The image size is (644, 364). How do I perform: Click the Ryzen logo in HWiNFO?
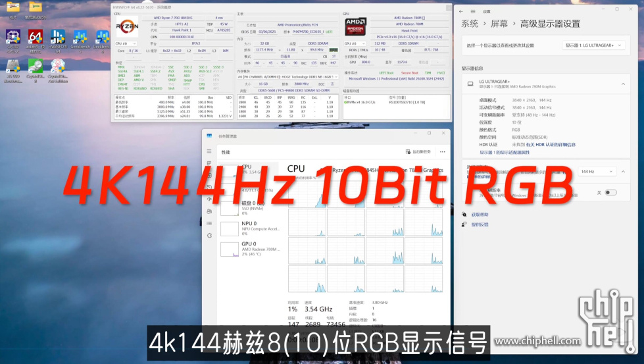coord(127,27)
